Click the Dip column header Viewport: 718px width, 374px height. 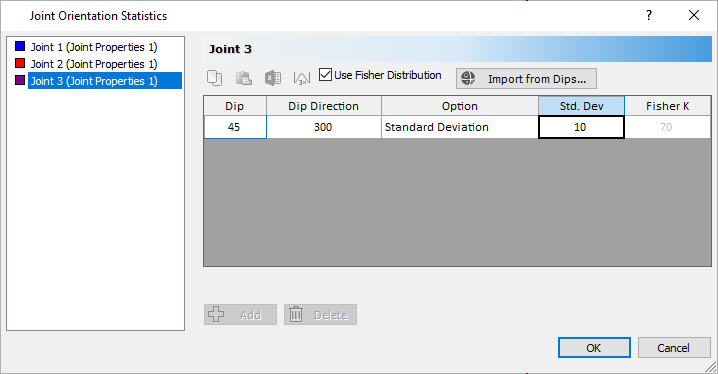point(235,106)
